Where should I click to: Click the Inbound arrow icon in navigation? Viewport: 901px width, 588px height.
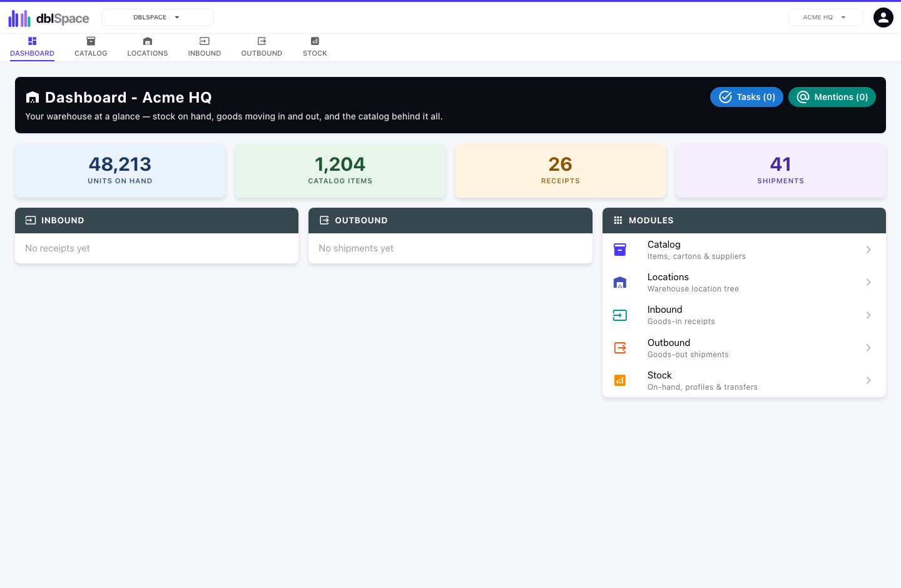[205, 41]
